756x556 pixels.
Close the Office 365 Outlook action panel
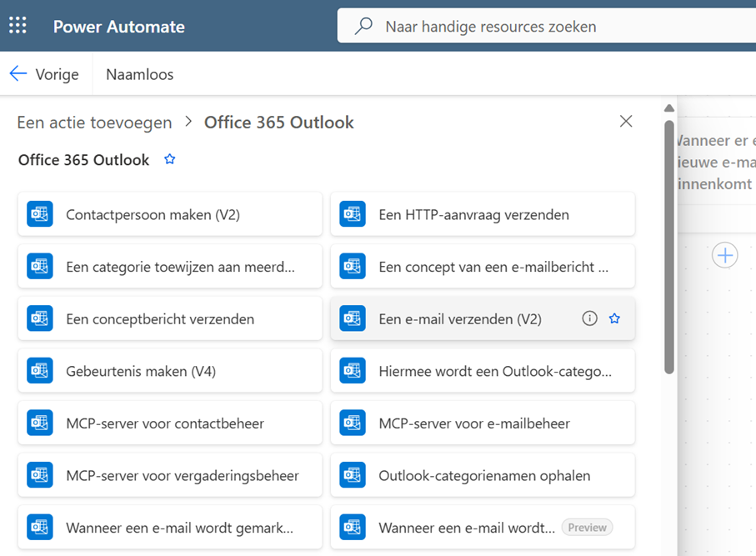pos(626,121)
